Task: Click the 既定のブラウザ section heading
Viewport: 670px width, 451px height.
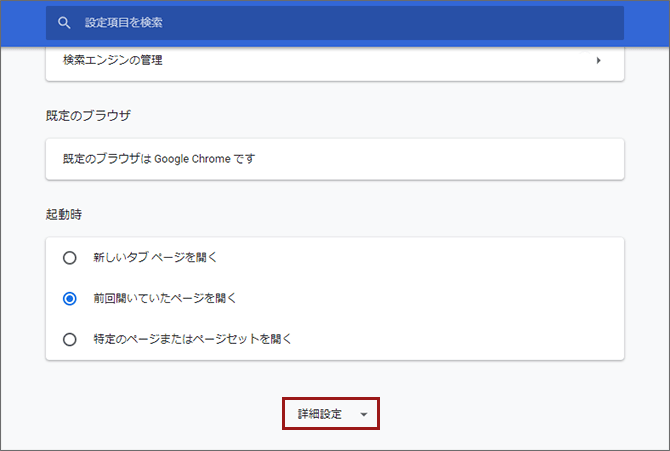Action: pos(89,115)
